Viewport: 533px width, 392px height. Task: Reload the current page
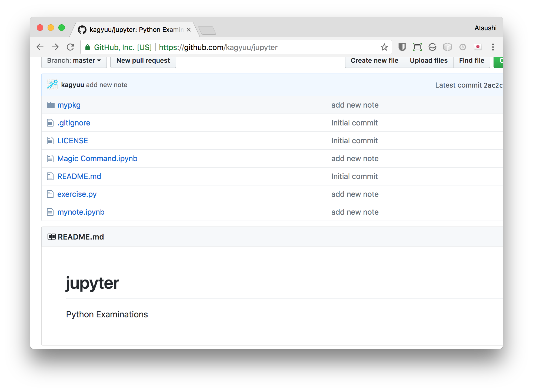pos(70,47)
